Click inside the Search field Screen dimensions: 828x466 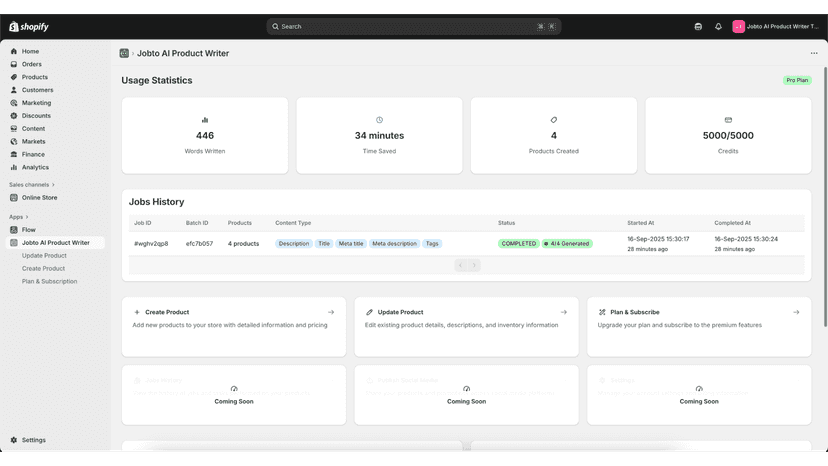(413, 26)
